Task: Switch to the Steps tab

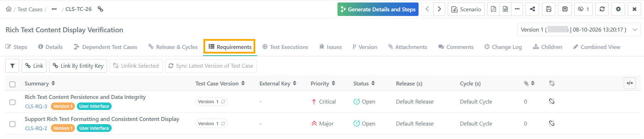Action: (x=16, y=47)
